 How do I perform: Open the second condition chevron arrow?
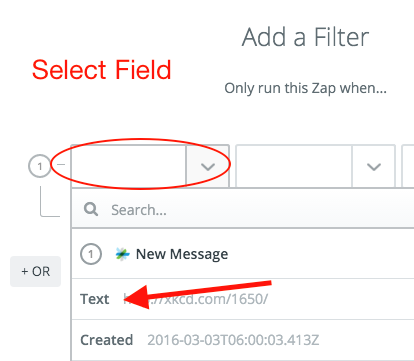click(x=374, y=166)
